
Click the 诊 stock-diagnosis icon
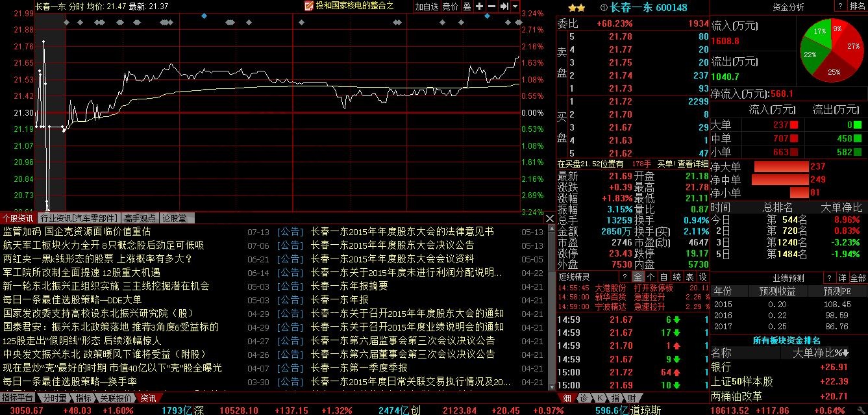pyautogui.click(x=586, y=397)
